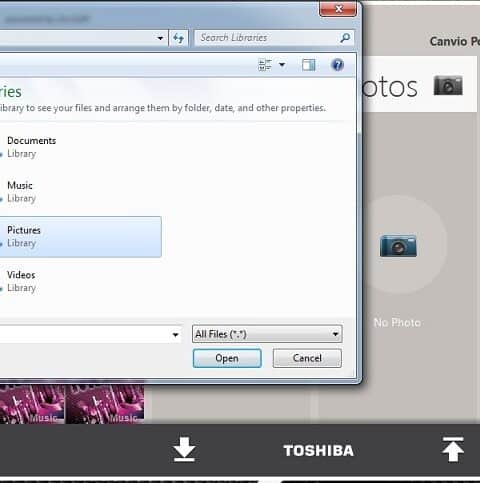The image size is (480, 483).
Task: Click the upload arrow icon in Toshiba bar
Action: tap(453, 449)
